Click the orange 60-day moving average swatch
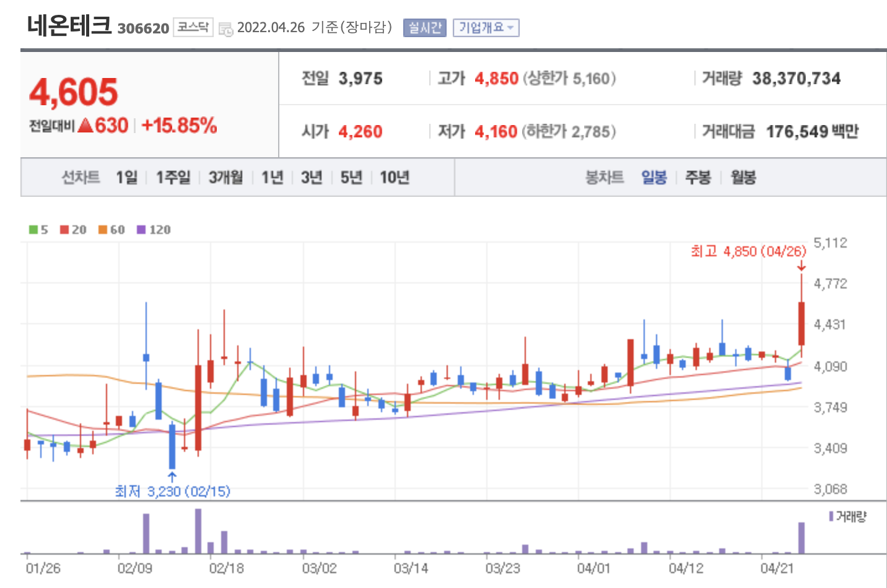Image resolution: width=887 pixels, height=588 pixels. [103, 230]
